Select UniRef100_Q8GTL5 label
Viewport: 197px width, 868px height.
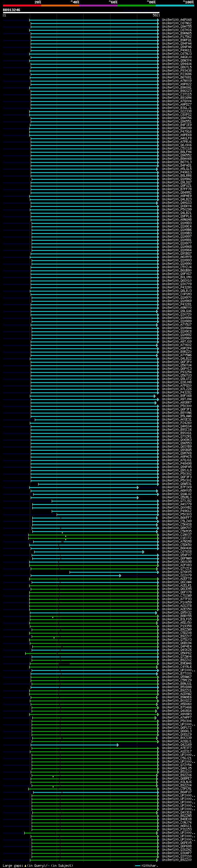click(177, 67)
